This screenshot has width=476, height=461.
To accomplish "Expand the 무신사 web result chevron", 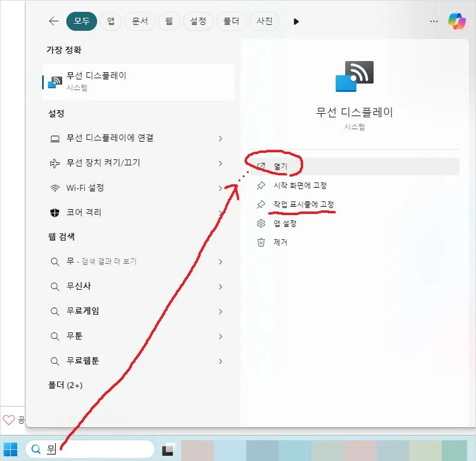I will coord(220,287).
